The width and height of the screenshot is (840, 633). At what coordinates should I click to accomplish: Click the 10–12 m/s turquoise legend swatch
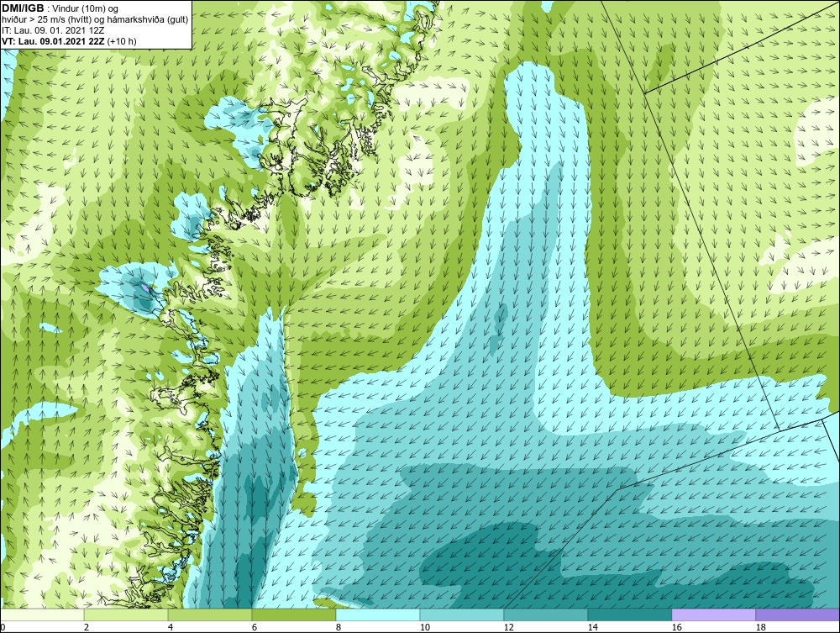point(462,615)
